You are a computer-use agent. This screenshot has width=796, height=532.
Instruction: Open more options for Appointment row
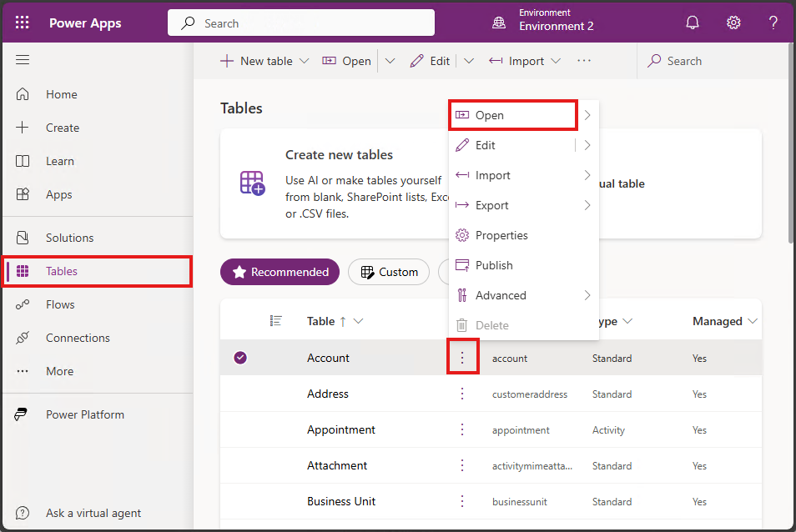pos(462,430)
